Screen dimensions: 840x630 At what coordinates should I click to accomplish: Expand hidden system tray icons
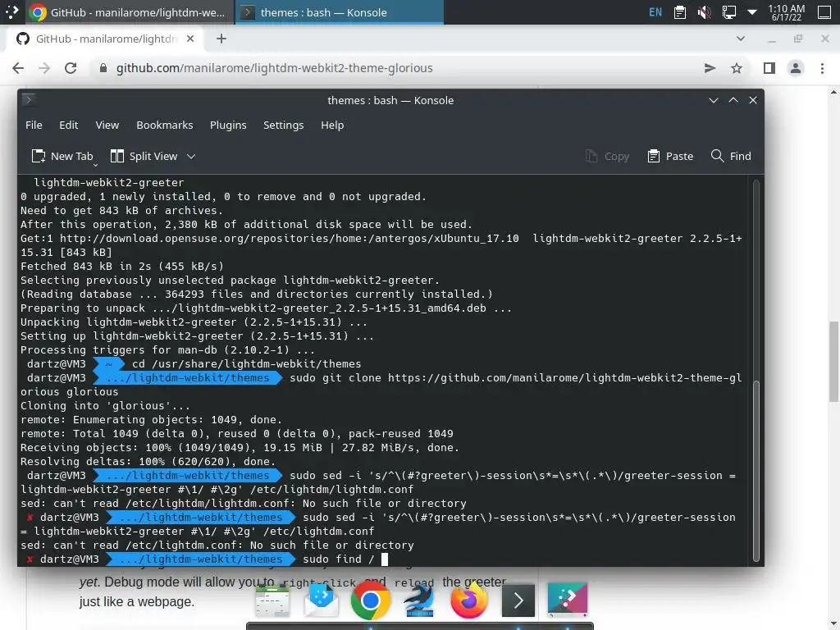(752, 11)
